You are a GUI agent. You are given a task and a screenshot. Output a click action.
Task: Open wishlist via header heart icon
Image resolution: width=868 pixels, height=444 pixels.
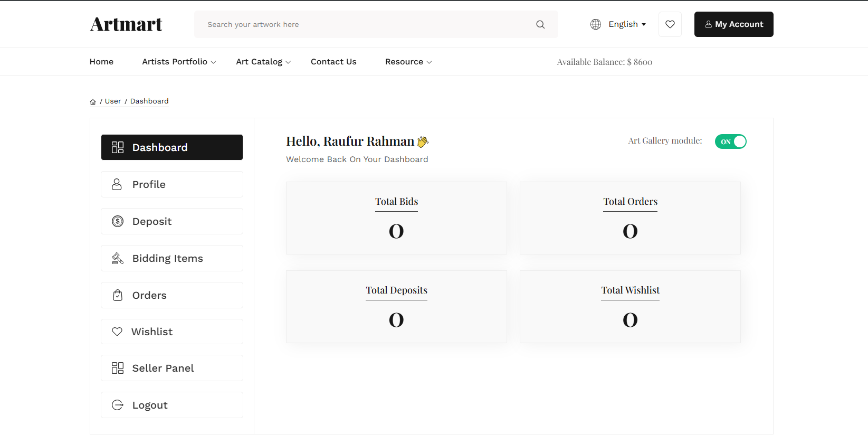[x=670, y=24]
